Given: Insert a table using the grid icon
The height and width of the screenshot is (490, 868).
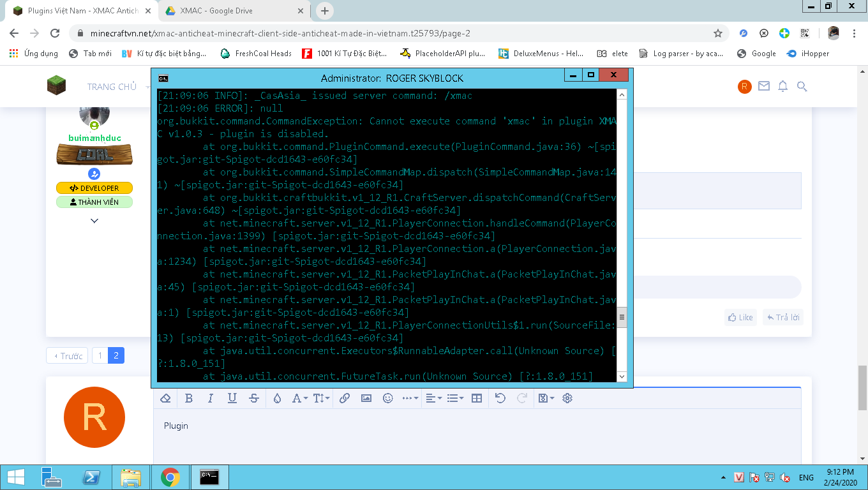Looking at the screenshot, I should click(x=476, y=398).
